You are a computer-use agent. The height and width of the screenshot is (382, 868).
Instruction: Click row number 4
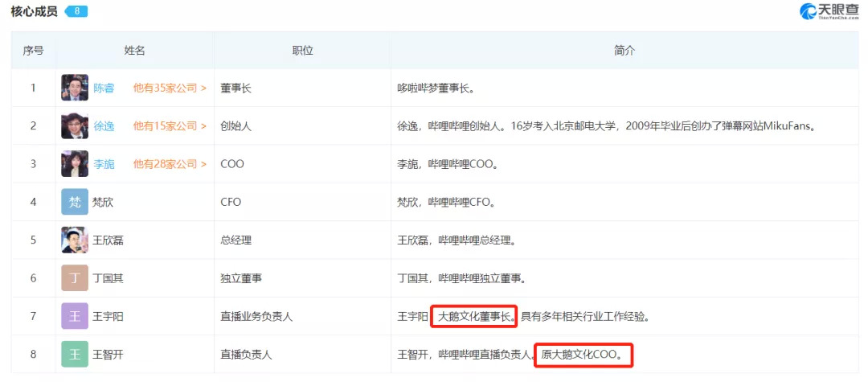pos(33,202)
